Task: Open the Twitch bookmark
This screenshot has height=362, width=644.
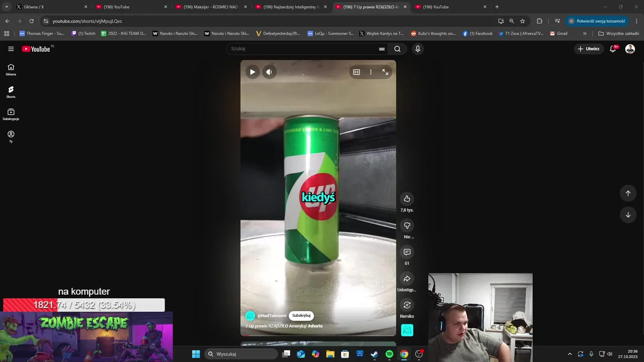Action: (x=84, y=34)
